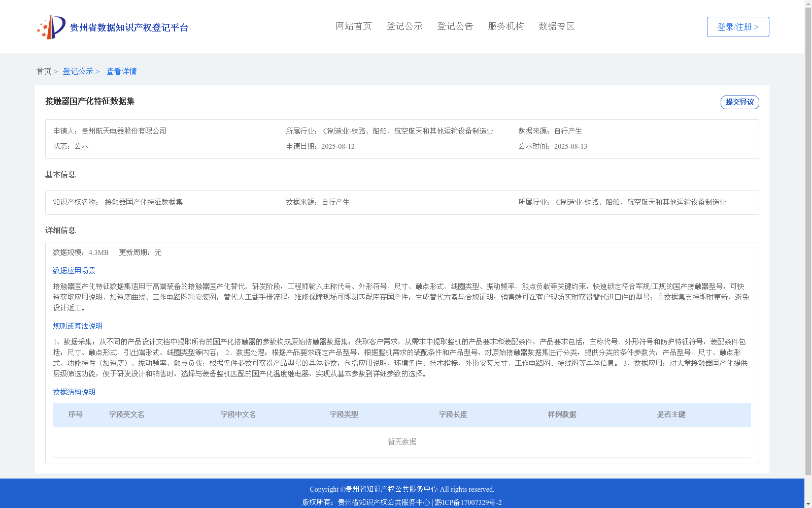
Task: Click publication date 2025-08-13
Action: 570,146
